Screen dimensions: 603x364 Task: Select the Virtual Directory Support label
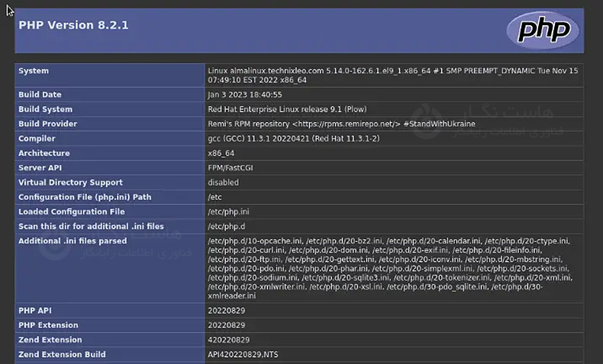point(70,182)
